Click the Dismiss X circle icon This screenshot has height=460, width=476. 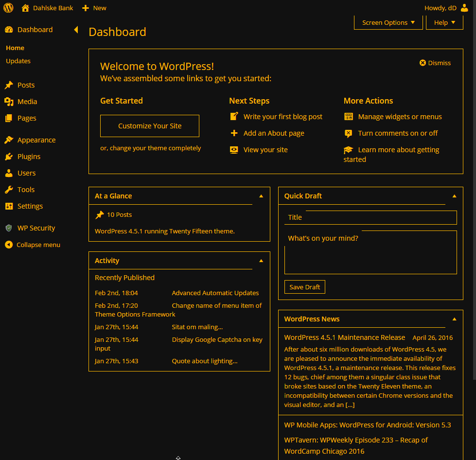(423, 63)
